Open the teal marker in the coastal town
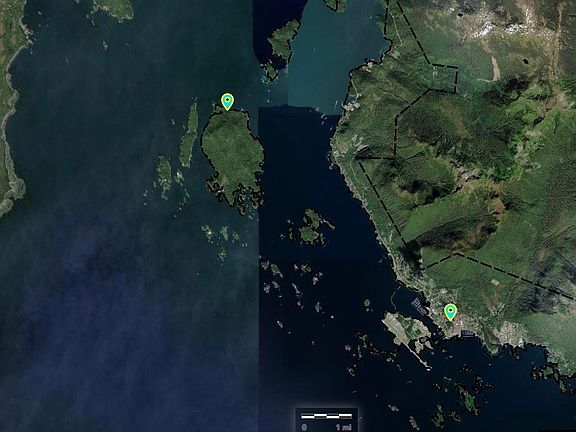 (x=450, y=312)
